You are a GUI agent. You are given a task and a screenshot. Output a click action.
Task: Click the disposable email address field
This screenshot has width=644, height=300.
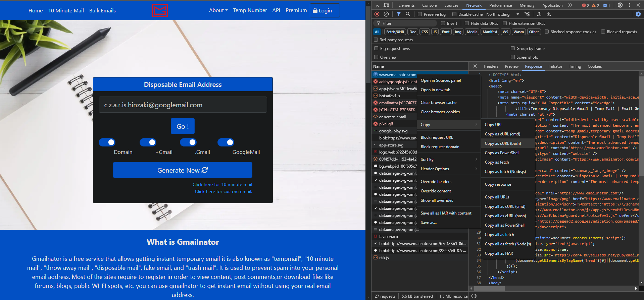click(183, 105)
